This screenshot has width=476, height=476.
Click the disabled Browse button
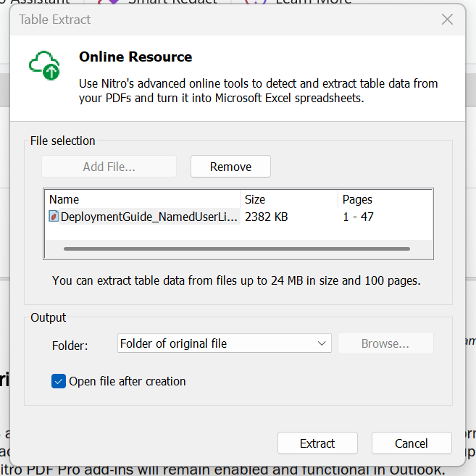pyautogui.click(x=385, y=343)
